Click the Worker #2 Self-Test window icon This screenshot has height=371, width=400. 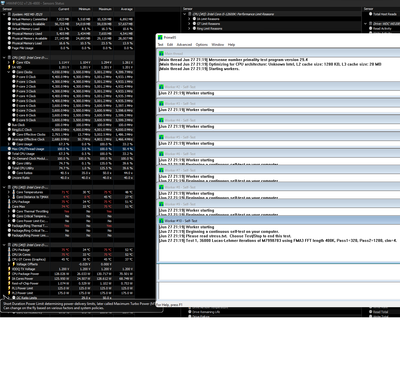161,87
